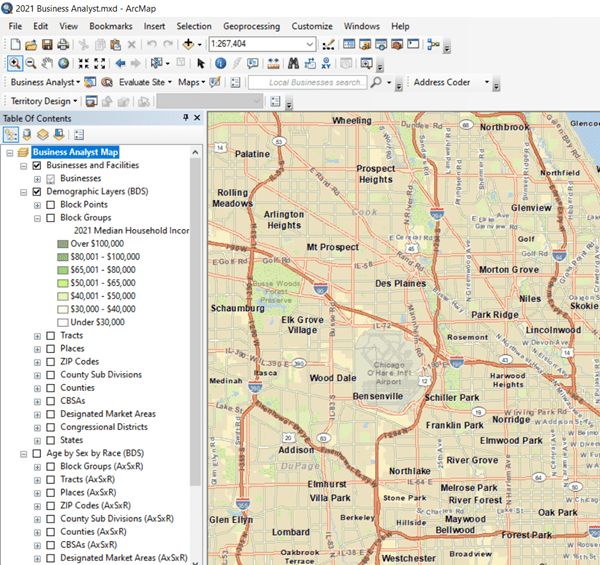Enable the ZIP Codes layer
The width and height of the screenshot is (600, 565).
[x=51, y=362]
